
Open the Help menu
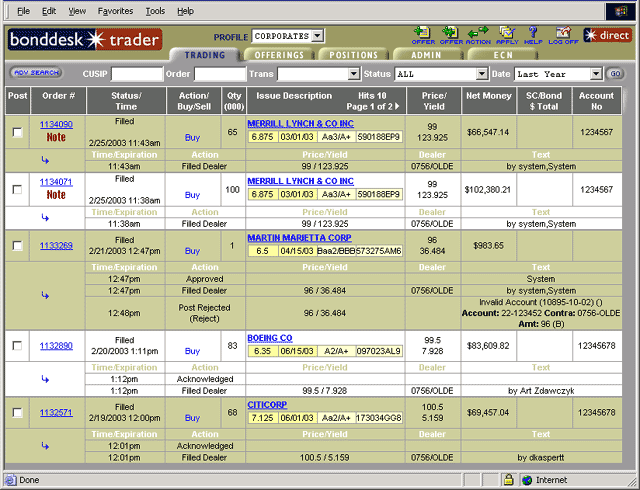[x=185, y=11]
